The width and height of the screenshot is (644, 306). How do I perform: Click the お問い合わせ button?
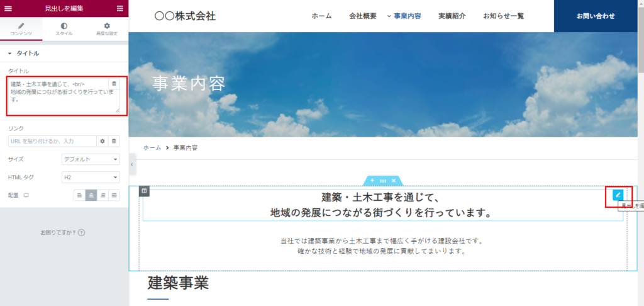tap(595, 16)
